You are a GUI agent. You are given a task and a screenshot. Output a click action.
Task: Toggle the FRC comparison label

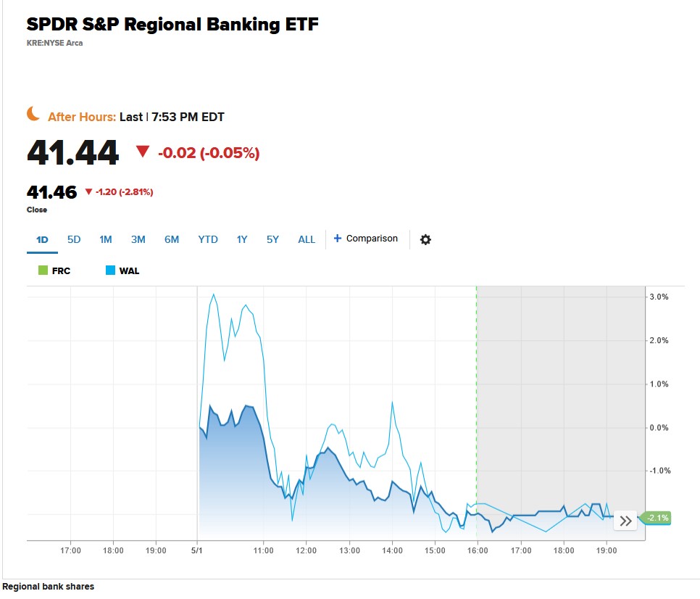[62, 271]
